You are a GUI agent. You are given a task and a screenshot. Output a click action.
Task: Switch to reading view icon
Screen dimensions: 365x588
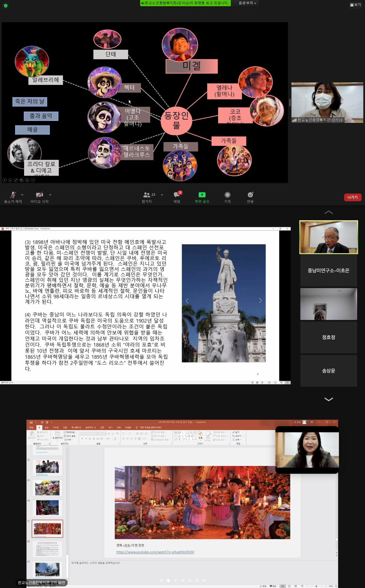[x=296, y=586]
